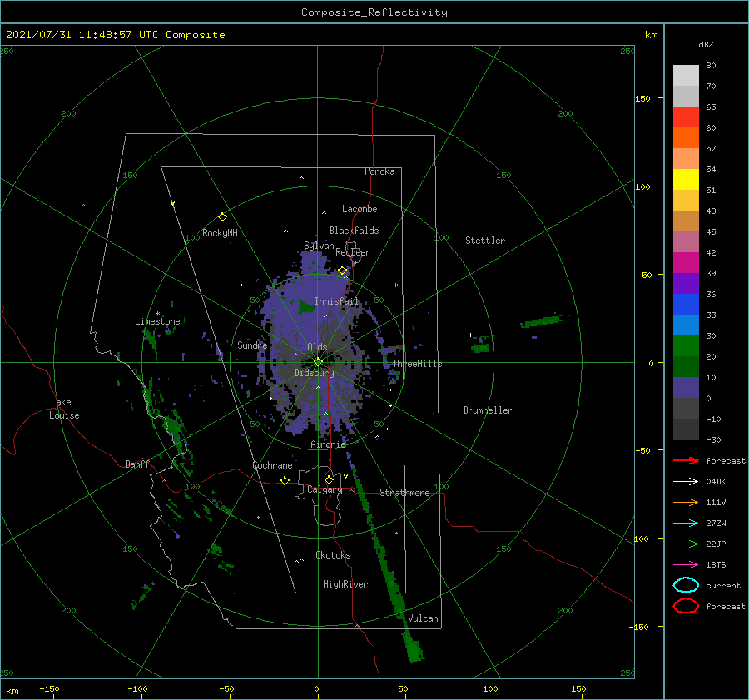This screenshot has width=749, height=700.
Task: Pick the purple swatch below 39 dBZ
Action: coord(686,283)
